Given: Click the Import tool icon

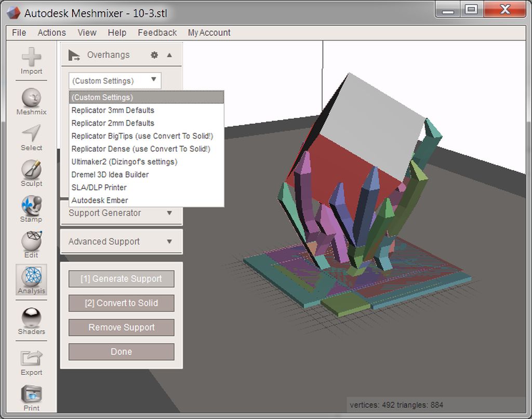Looking at the screenshot, I should [x=31, y=57].
